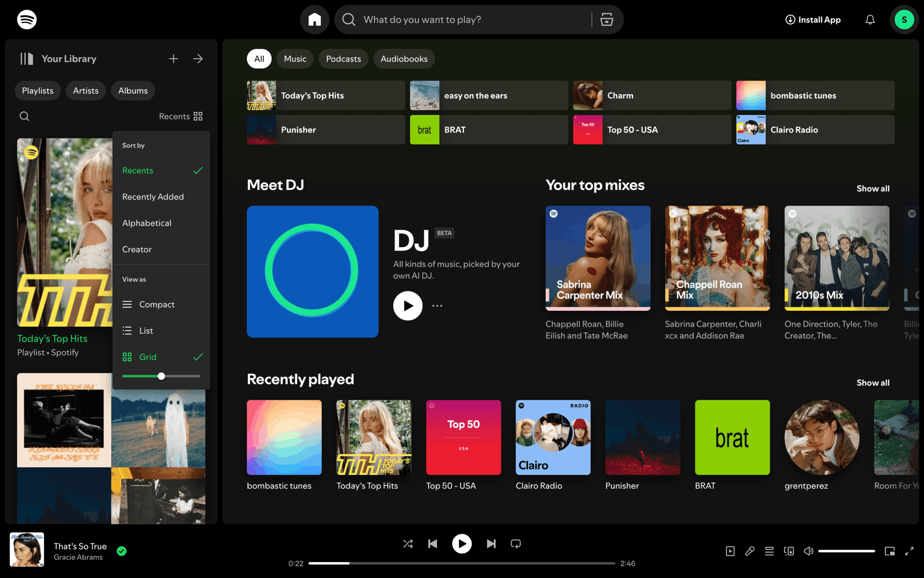This screenshot has height=578, width=924.
Task: Show lyrics microphone icon
Action: 750,551
